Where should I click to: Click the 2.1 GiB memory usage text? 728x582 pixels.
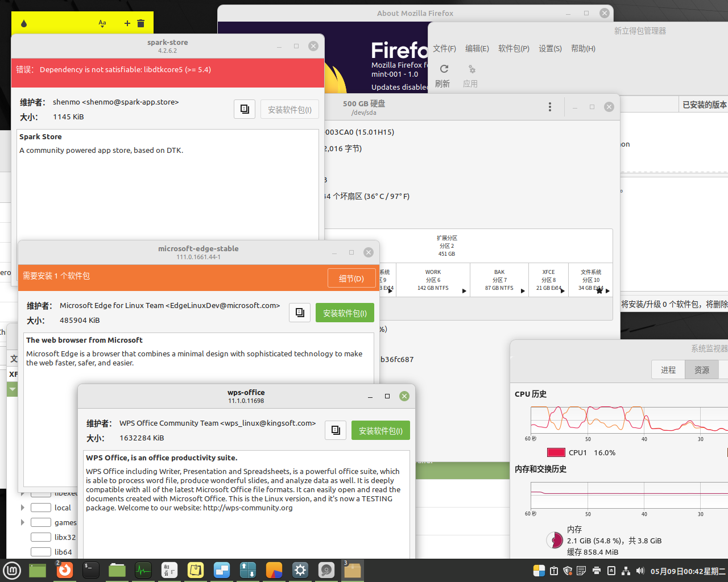click(614, 541)
